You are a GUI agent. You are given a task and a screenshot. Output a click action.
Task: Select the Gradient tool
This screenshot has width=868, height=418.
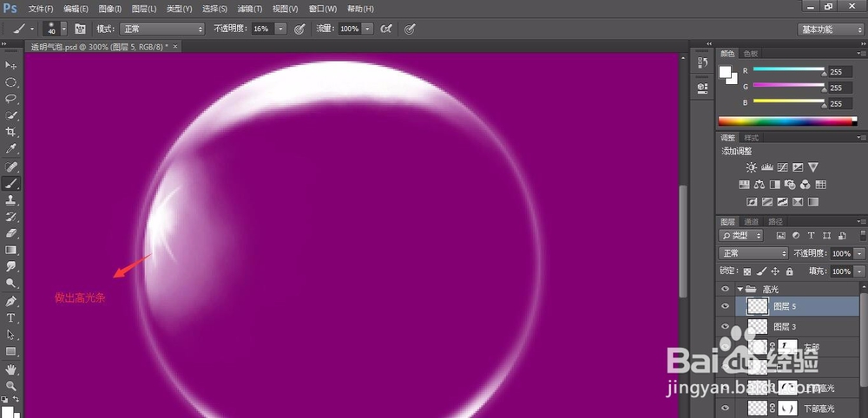(x=10, y=250)
